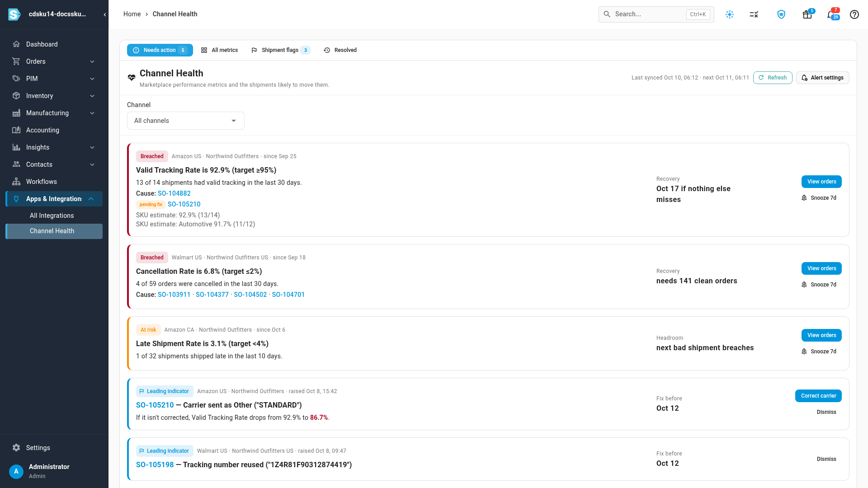Go to Home breadcrumb
The image size is (868, 488).
click(x=132, y=14)
